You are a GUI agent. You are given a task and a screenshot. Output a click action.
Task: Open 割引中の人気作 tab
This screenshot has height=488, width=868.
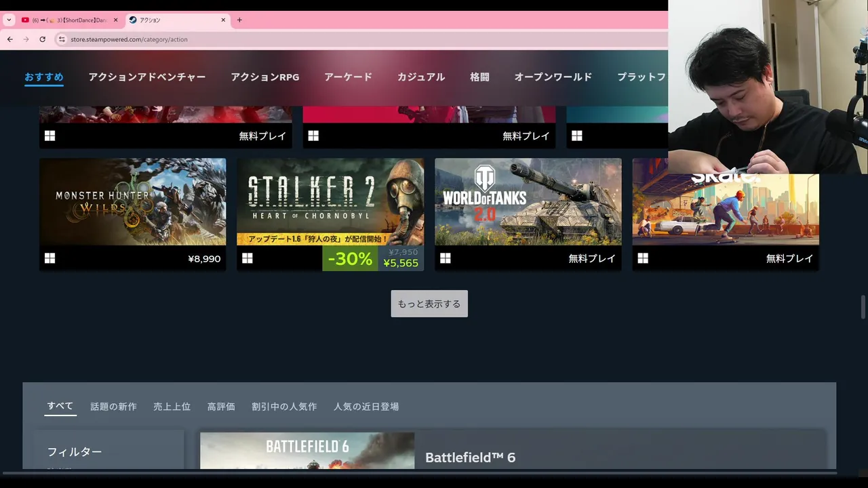coord(284,407)
